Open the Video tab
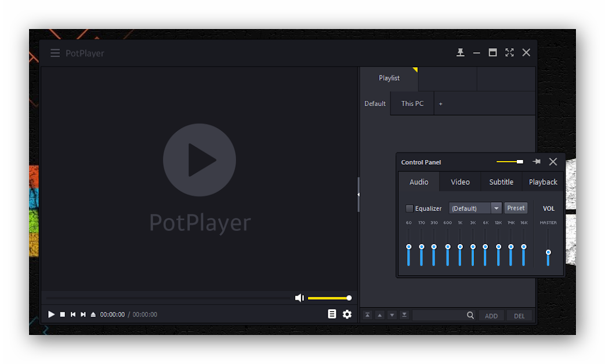Image resolution: width=605 pixels, height=364 pixels. pyautogui.click(x=460, y=182)
